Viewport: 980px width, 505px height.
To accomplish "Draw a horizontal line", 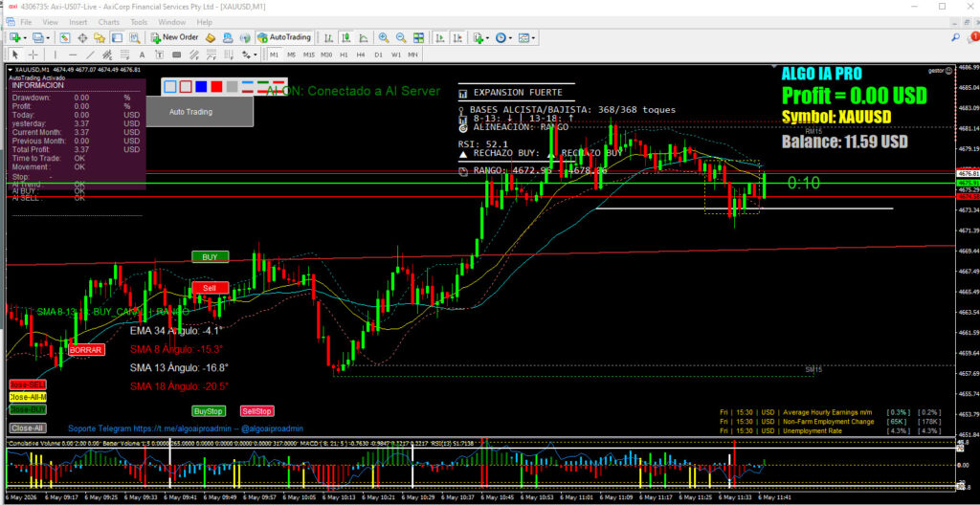I will [x=73, y=55].
